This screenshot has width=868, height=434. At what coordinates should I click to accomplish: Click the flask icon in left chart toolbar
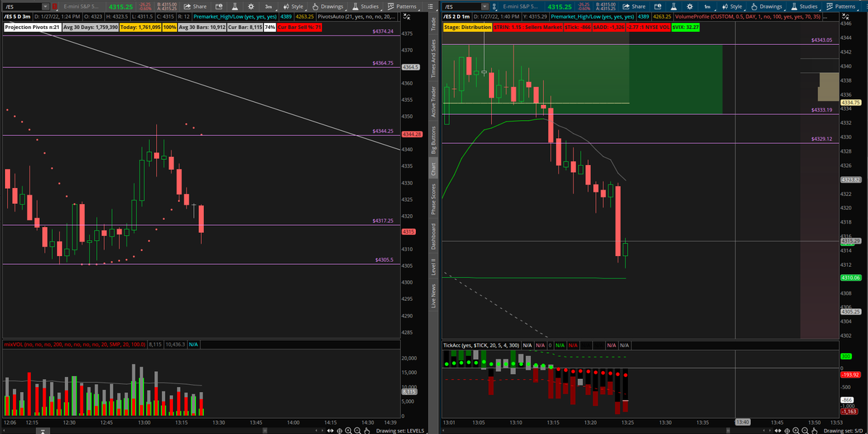pyautogui.click(x=234, y=7)
